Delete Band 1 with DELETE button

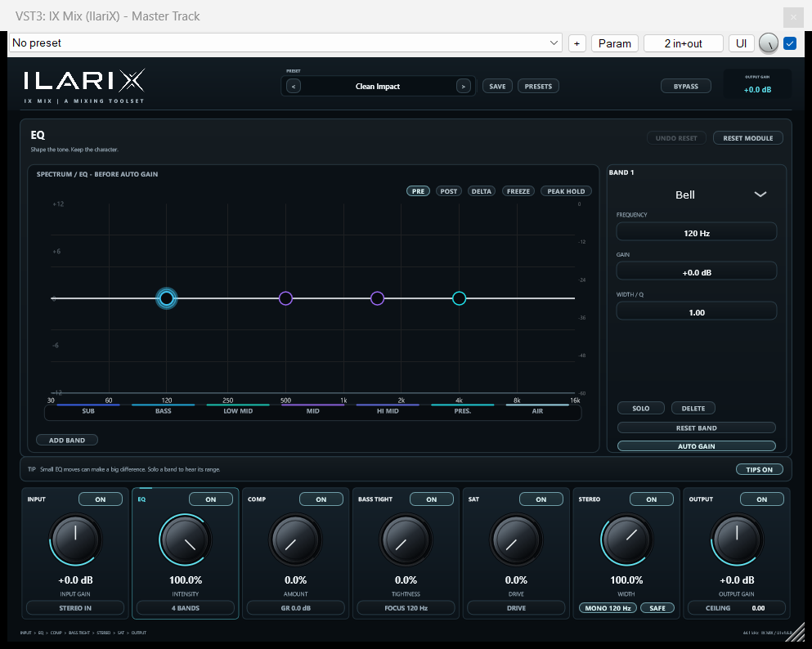click(693, 409)
